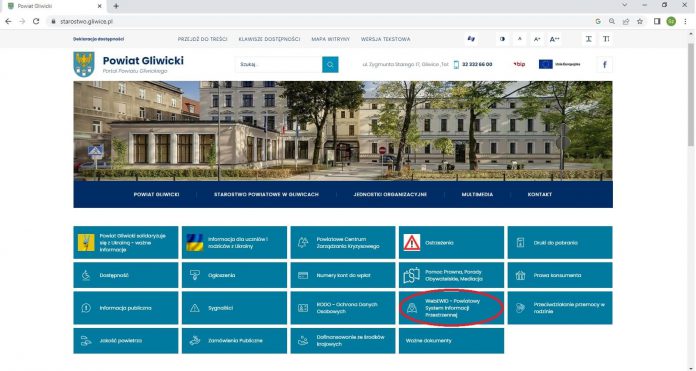The width and height of the screenshot is (696, 371).
Task: Open Ostrzeżenia warning triangle tile
Action: click(x=451, y=243)
